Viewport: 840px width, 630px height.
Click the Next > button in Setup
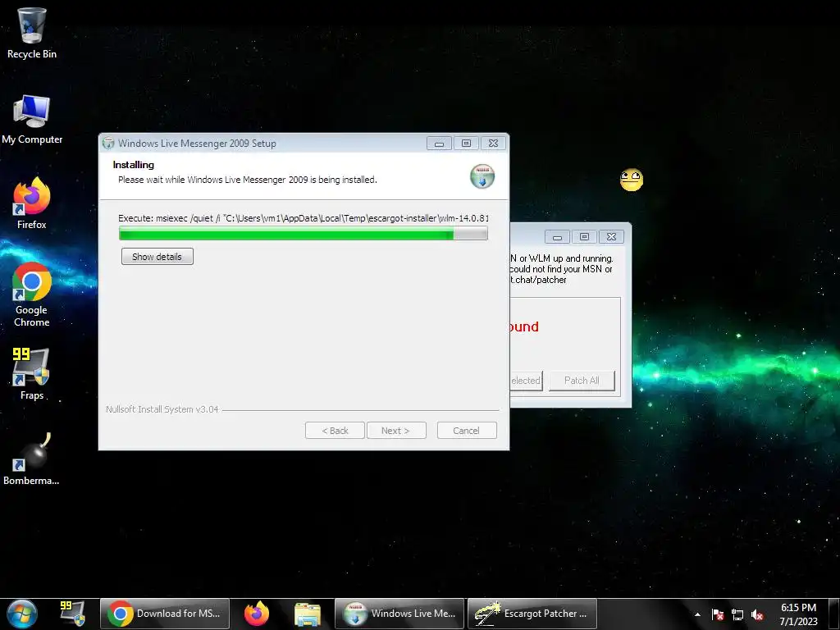coord(396,431)
